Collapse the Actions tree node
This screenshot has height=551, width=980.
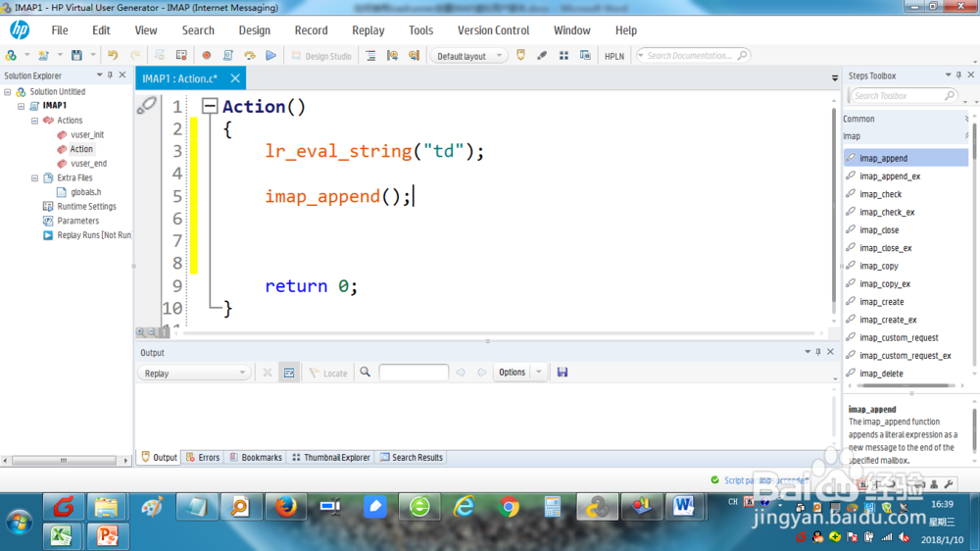35,120
